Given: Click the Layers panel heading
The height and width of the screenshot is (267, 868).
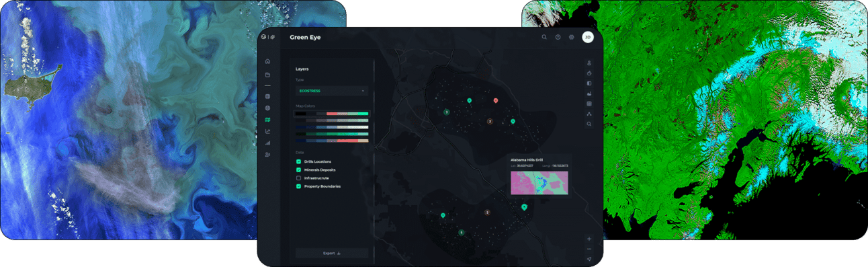Looking at the screenshot, I should tap(302, 69).
